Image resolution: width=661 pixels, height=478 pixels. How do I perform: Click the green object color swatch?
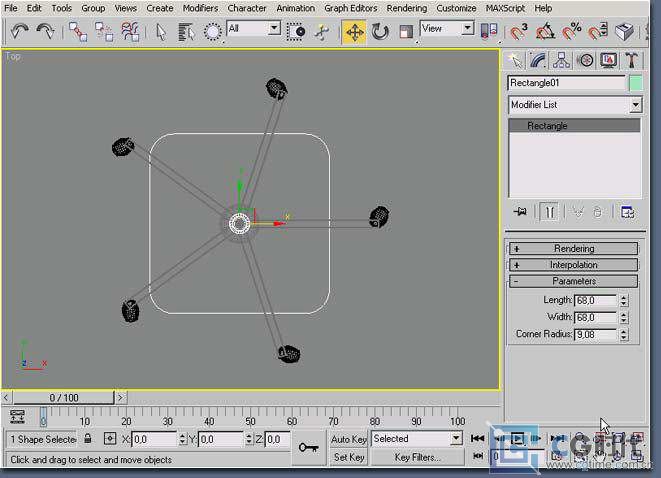click(x=636, y=83)
